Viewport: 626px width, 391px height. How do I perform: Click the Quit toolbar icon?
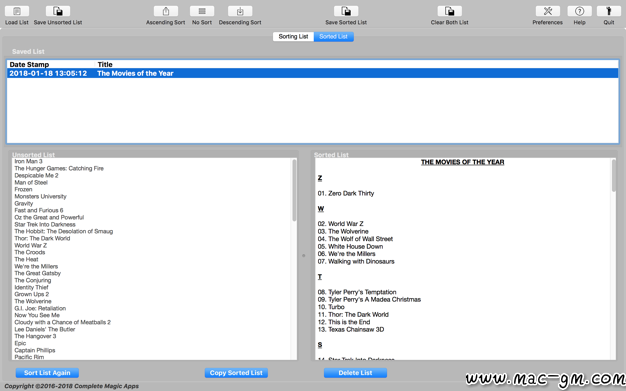(609, 11)
